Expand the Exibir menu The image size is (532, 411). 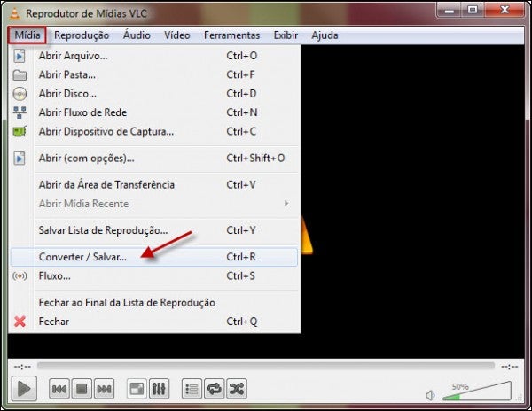tap(286, 35)
